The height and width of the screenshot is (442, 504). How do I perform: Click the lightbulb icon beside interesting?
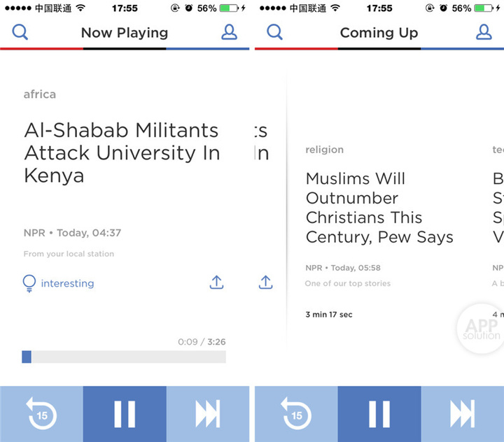29,283
